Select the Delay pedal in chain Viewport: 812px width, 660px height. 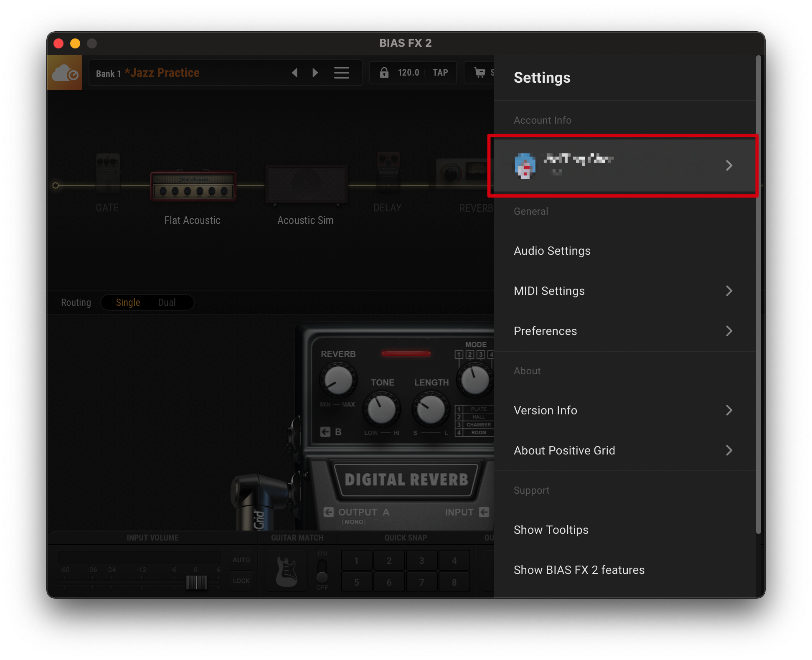point(388,172)
